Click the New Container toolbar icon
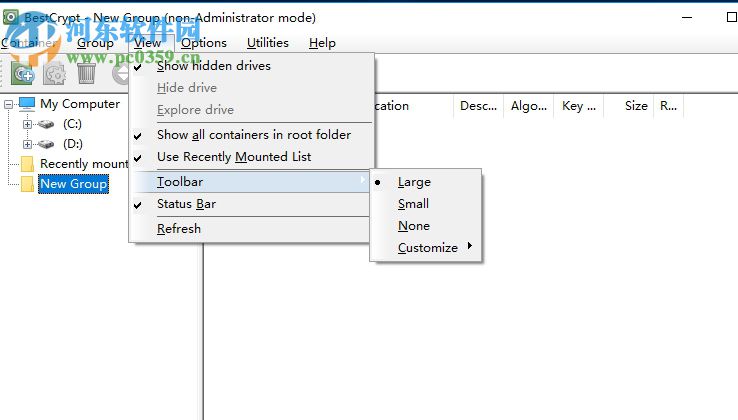The image size is (738, 420). click(x=23, y=74)
